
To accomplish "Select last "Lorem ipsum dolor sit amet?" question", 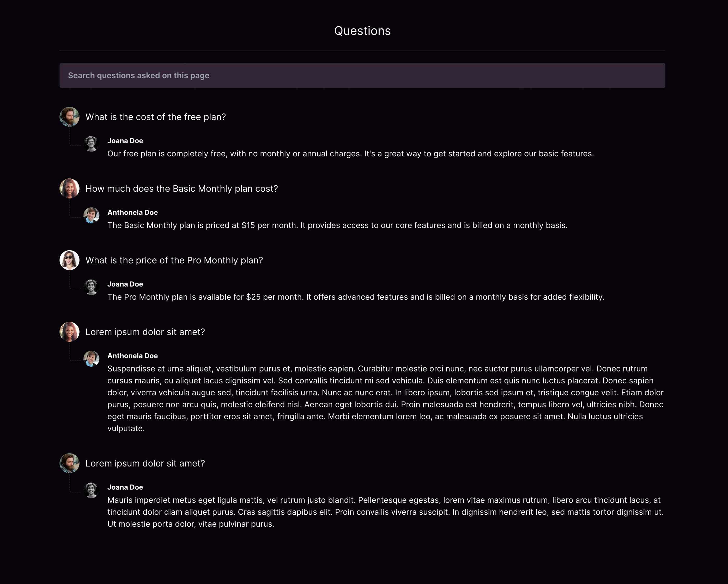I will 145,464.
